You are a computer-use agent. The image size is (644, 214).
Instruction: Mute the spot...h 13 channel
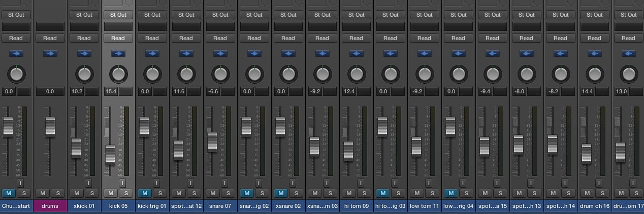click(x=519, y=193)
